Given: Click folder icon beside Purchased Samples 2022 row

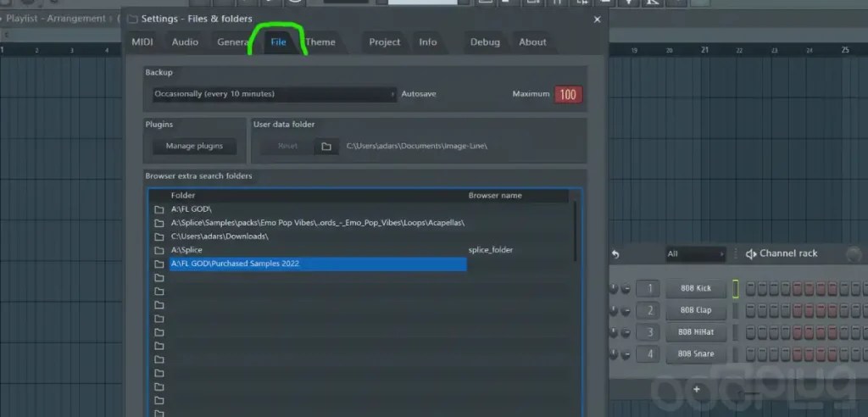Looking at the screenshot, I should (x=159, y=264).
